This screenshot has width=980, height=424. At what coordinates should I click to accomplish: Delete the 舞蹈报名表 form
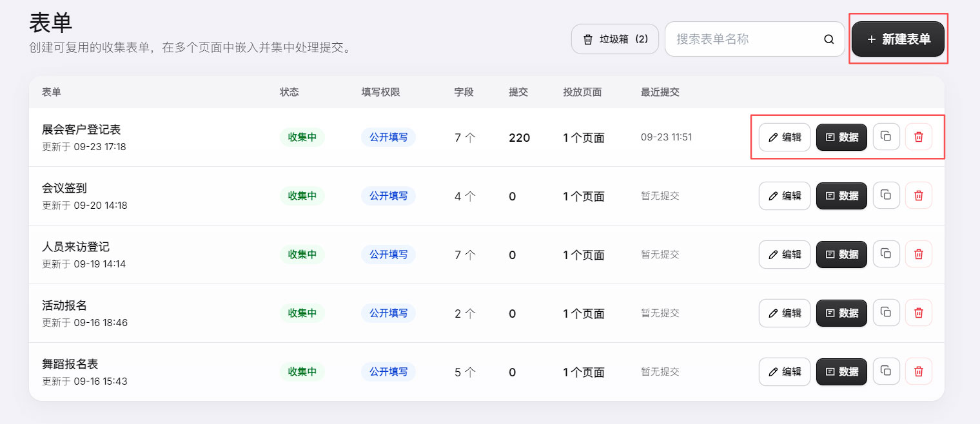point(919,371)
